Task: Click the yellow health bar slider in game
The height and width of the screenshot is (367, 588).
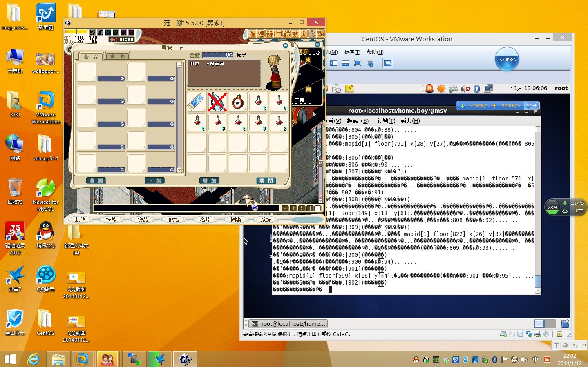Action: point(76,32)
